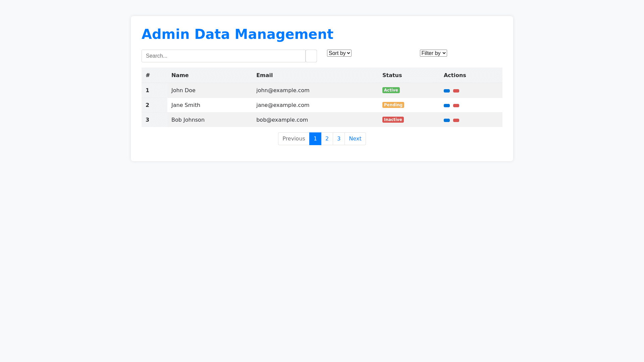Click the Status column header
Screen dimensions: 644x362
click(392, 75)
